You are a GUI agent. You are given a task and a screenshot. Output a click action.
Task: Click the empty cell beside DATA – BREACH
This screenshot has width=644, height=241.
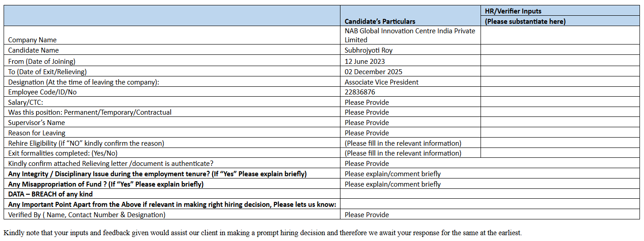click(x=490, y=194)
